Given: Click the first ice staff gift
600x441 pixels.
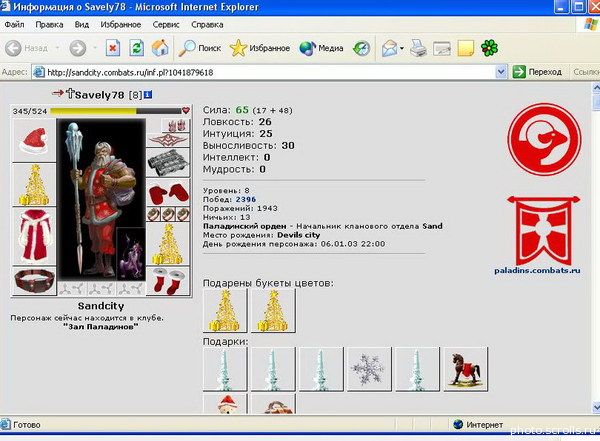Looking at the screenshot, I should (x=225, y=369).
